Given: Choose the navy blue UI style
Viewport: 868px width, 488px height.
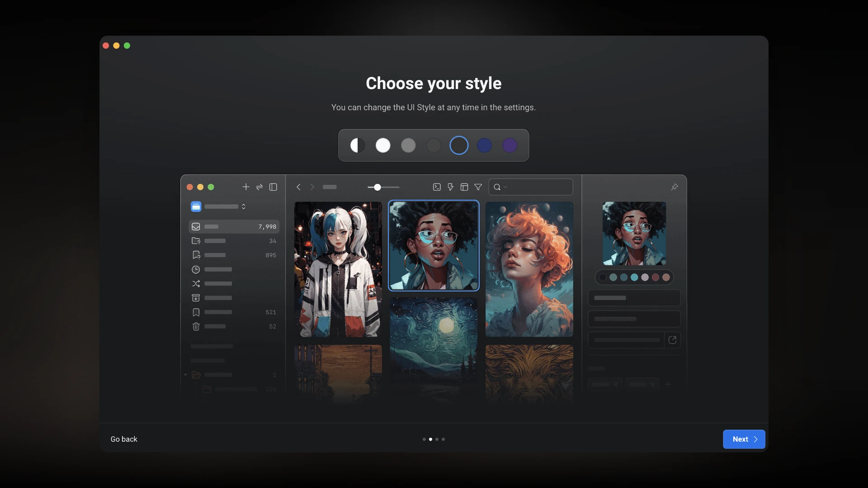Looking at the screenshot, I should point(484,145).
